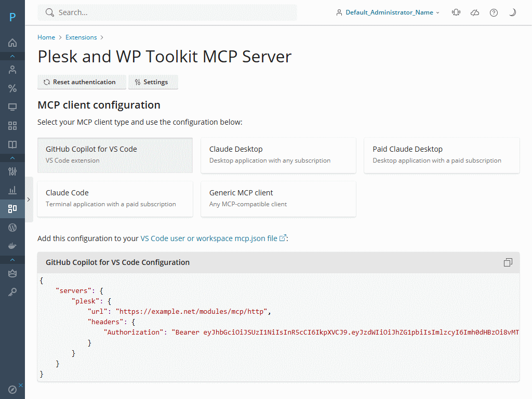Click the help question mark icon
Screen dimensions: 532x399
(x=494, y=12)
